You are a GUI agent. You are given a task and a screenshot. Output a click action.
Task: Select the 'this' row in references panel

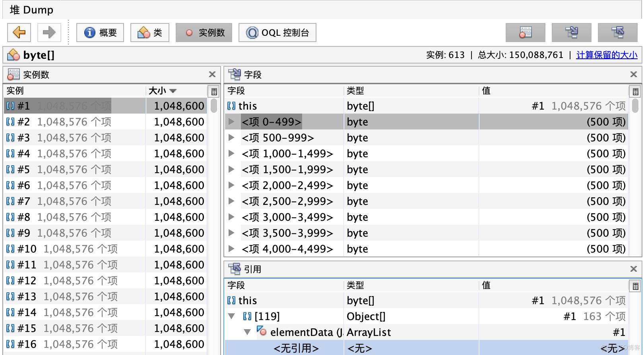427,301
